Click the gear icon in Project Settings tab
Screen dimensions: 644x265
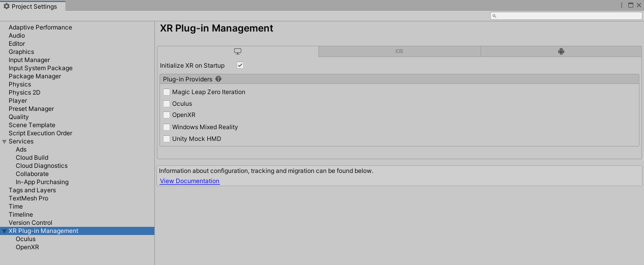click(x=7, y=6)
